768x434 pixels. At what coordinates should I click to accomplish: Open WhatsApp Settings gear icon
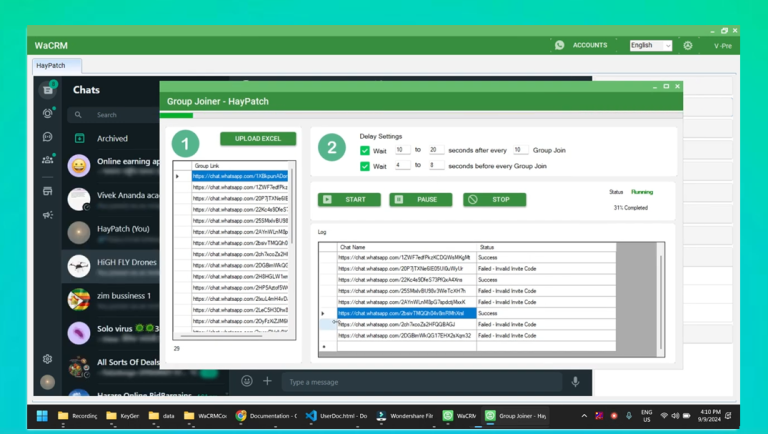click(x=47, y=359)
